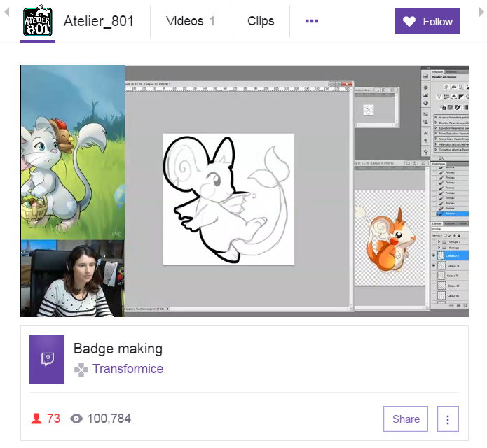The image size is (487, 448).
Task: Share this stream
Action: pos(406,419)
